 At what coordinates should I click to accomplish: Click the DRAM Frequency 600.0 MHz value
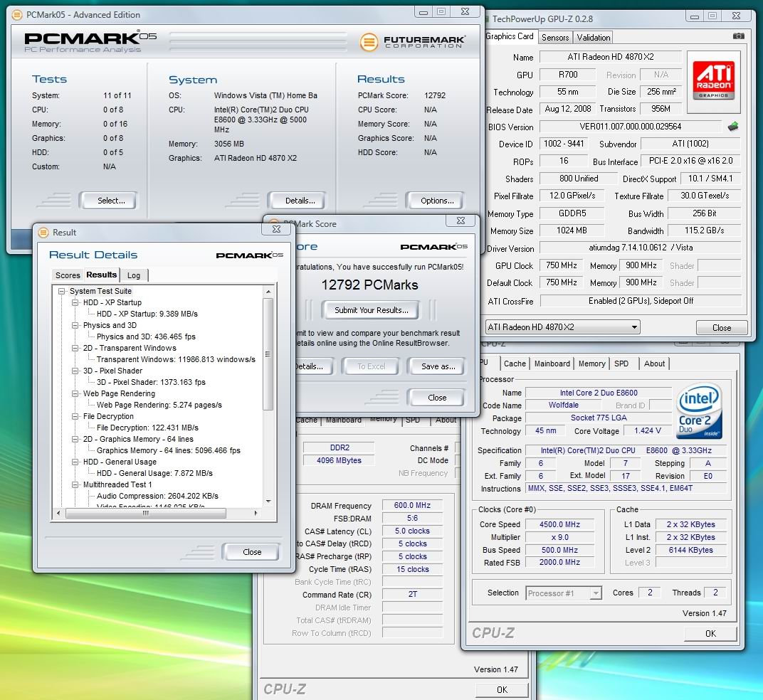[x=412, y=505]
